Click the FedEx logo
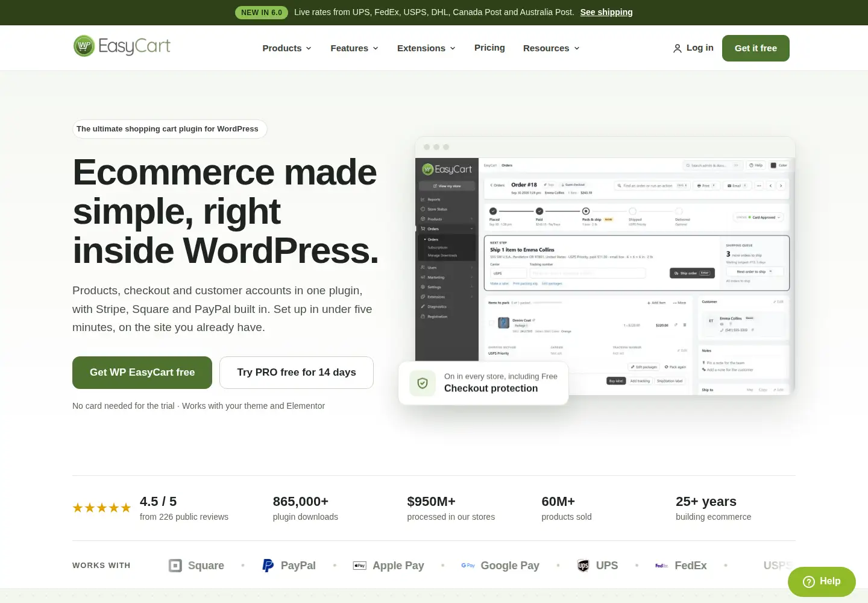The height and width of the screenshot is (603, 868). pyautogui.click(x=662, y=566)
